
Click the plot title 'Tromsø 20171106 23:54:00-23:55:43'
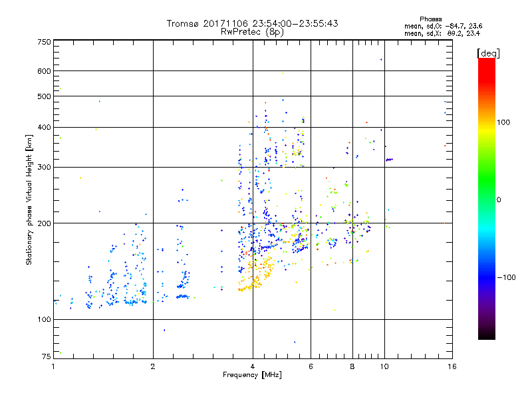[252, 23]
